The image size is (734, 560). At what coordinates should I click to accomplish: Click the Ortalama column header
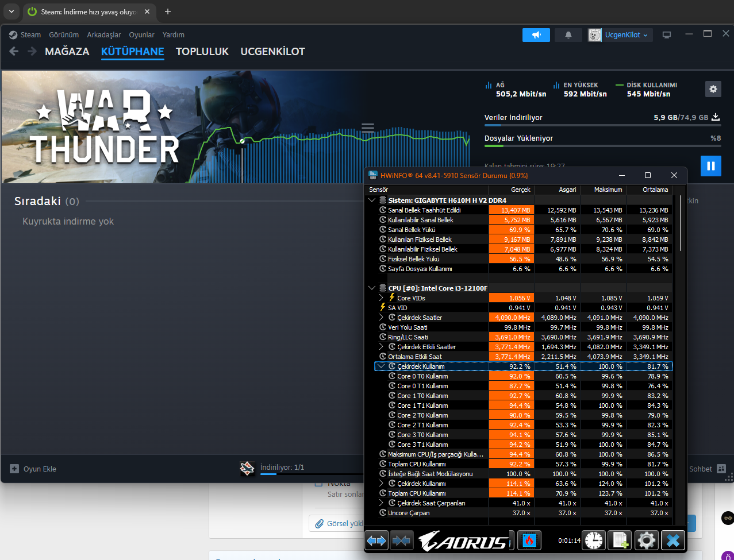[x=649, y=190]
